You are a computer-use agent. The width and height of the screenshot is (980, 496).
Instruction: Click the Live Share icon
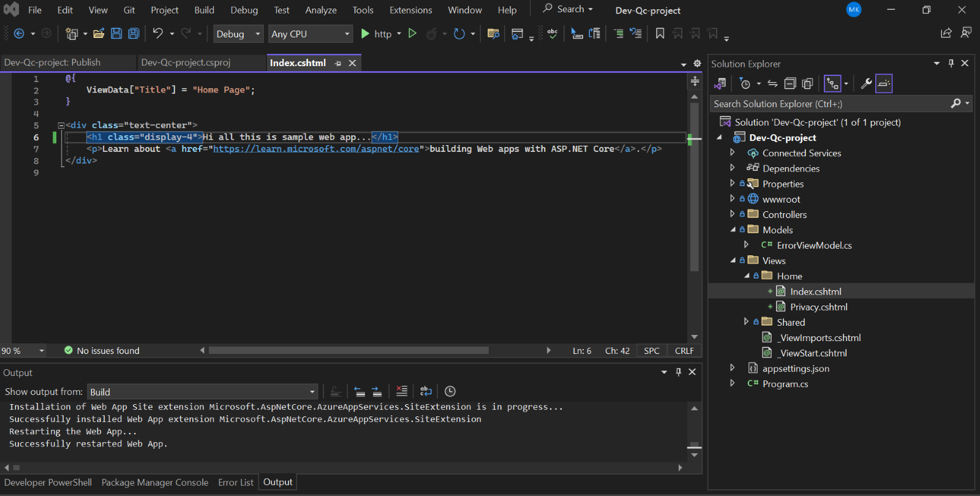(x=946, y=33)
